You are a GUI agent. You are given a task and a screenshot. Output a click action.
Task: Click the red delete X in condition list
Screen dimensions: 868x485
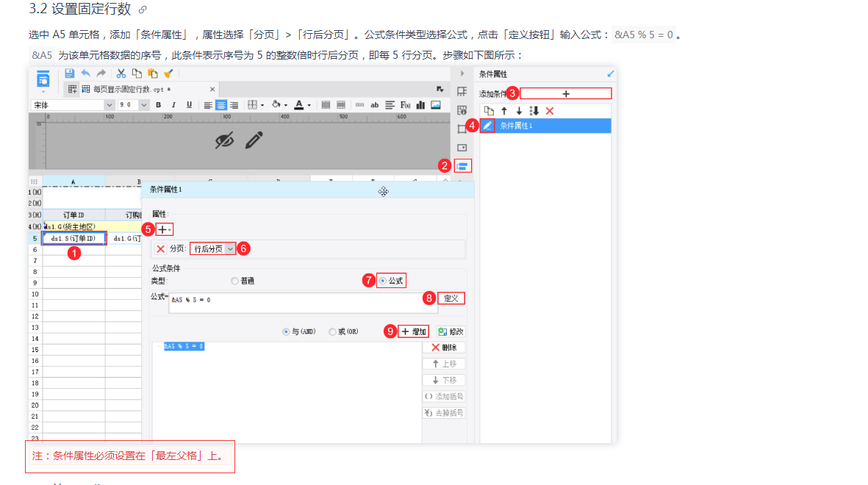coord(550,111)
